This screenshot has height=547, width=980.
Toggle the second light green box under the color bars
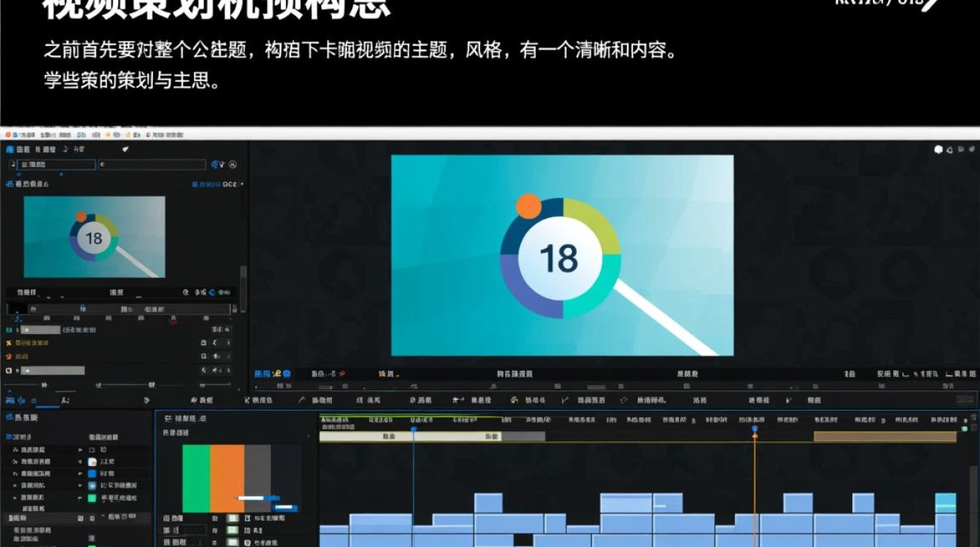[x=233, y=530]
